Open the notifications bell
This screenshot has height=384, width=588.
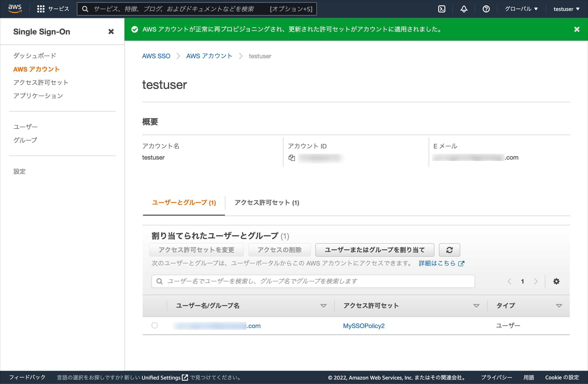(x=464, y=9)
